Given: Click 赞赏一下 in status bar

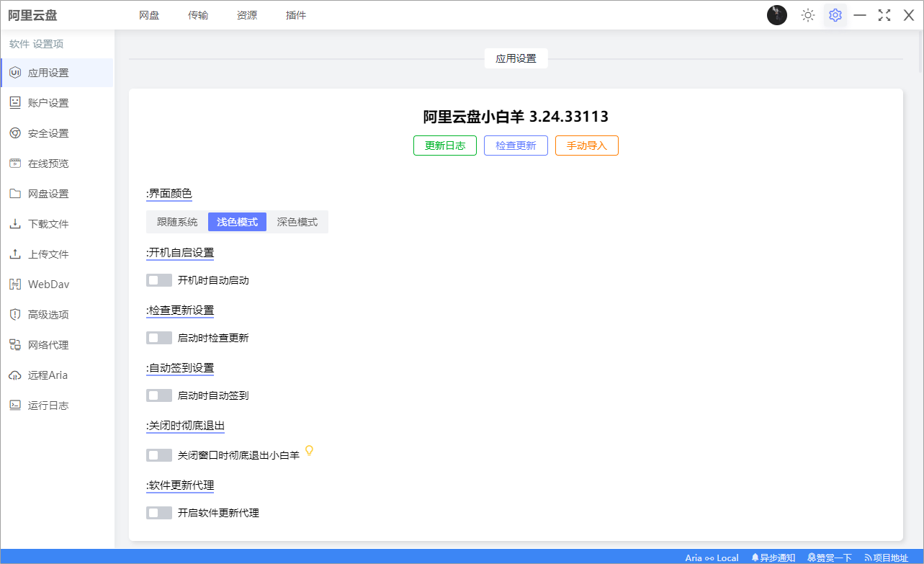Looking at the screenshot, I should 830,558.
